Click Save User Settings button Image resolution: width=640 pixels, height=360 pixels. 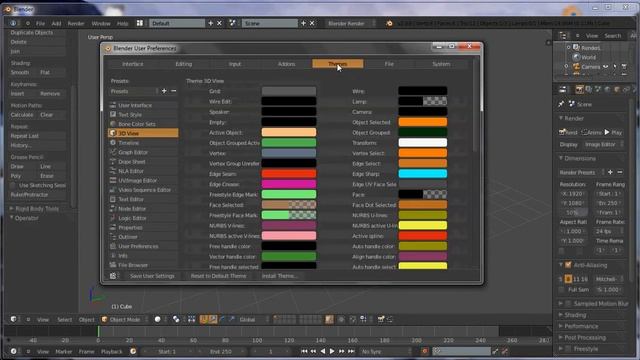pyautogui.click(x=152, y=276)
